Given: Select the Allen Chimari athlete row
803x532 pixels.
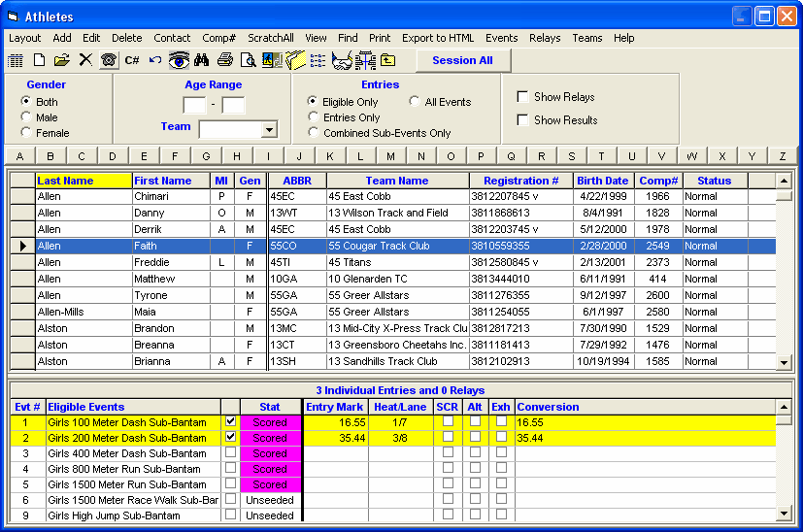Looking at the screenshot, I should [x=393, y=197].
